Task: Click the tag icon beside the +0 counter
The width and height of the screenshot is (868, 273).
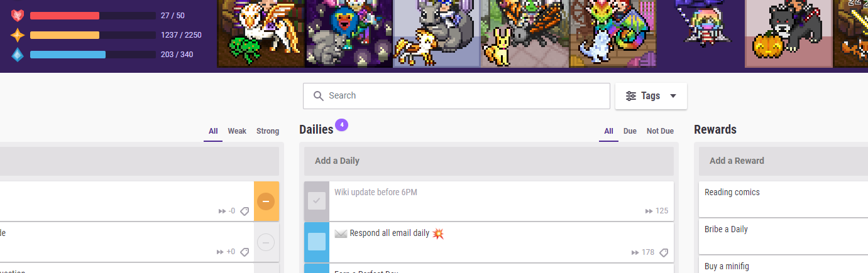Action: pyautogui.click(x=244, y=252)
